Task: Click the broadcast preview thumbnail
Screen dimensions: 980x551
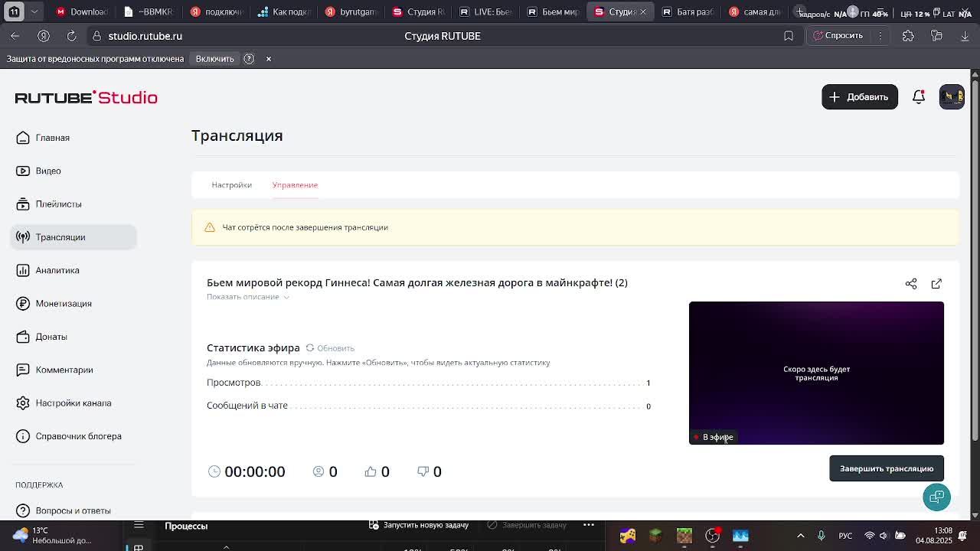Action: click(816, 373)
